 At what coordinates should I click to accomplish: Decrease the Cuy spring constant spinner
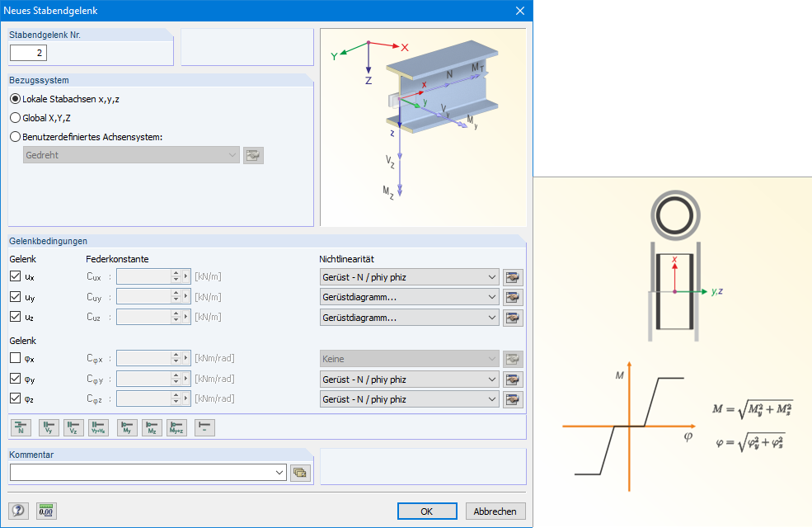176,299
